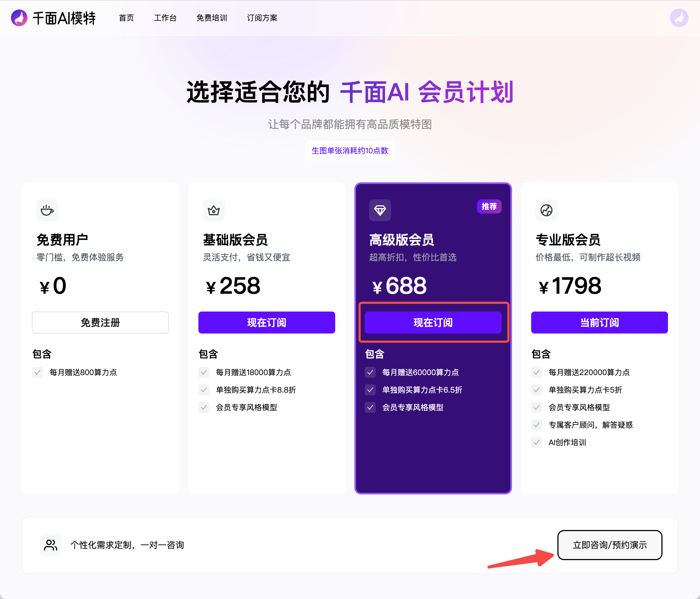
Task: Click 立即咨询/预约演示 button
Action: coord(610,545)
